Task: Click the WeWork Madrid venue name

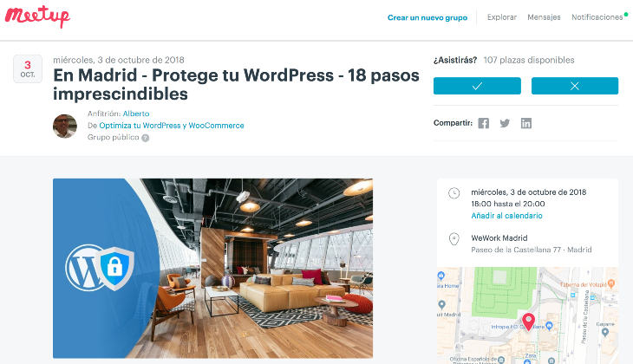Action: (x=499, y=238)
